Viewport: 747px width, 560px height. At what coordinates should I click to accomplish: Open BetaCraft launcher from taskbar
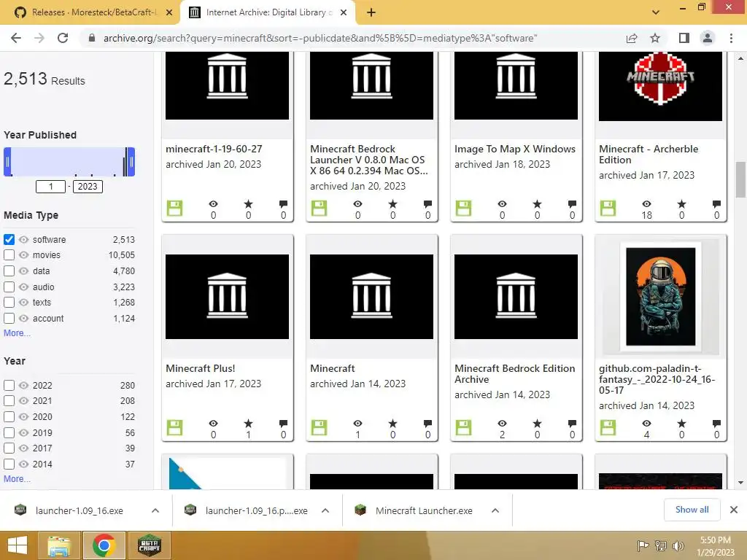tap(149, 545)
